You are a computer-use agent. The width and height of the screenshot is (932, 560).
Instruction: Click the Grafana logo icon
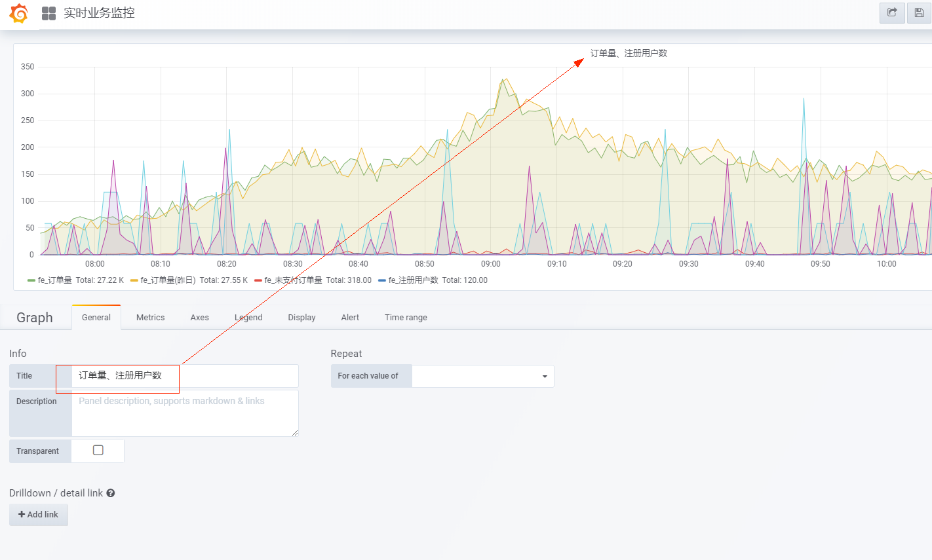pyautogui.click(x=19, y=13)
